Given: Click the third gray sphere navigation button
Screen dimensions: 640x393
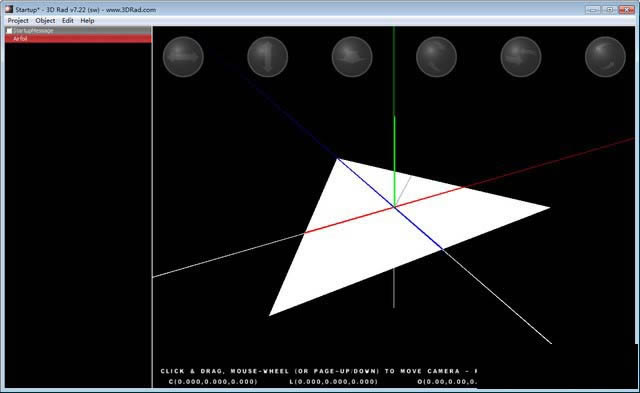Looking at the screenshot, I should click(x=352, y=57).
